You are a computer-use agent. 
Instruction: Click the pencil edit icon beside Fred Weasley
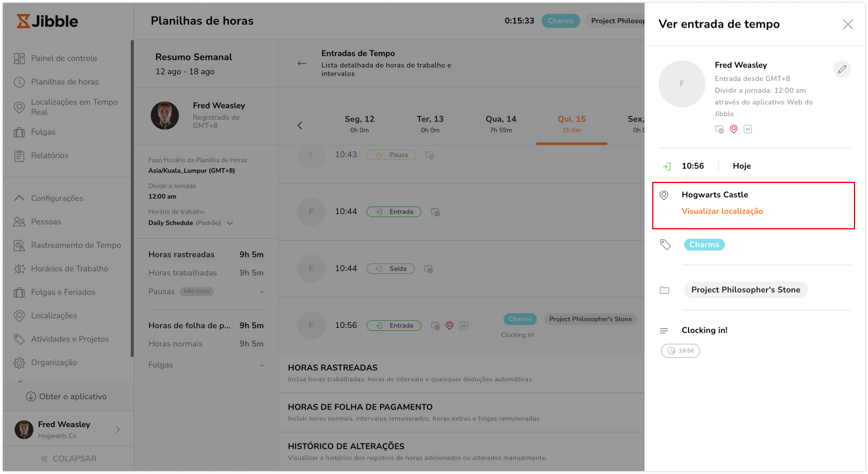coord(842,70)
